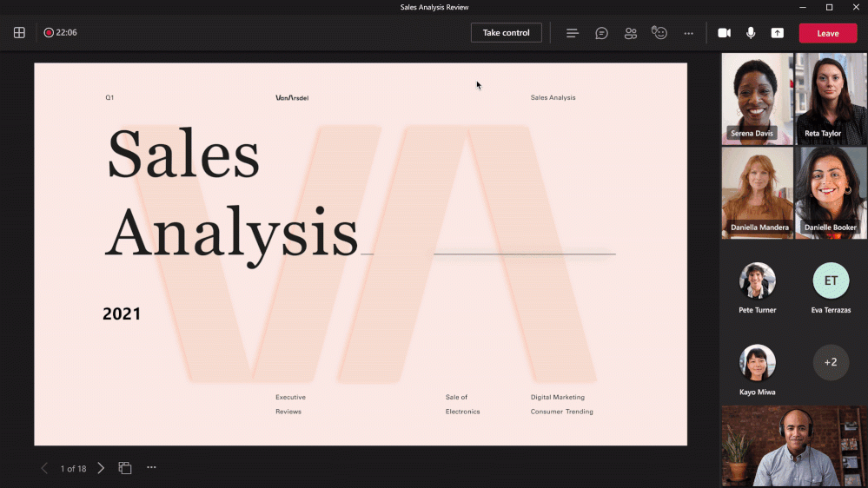
Task: Click Pete Turner's avatar
Action: (x=758, y=280)
